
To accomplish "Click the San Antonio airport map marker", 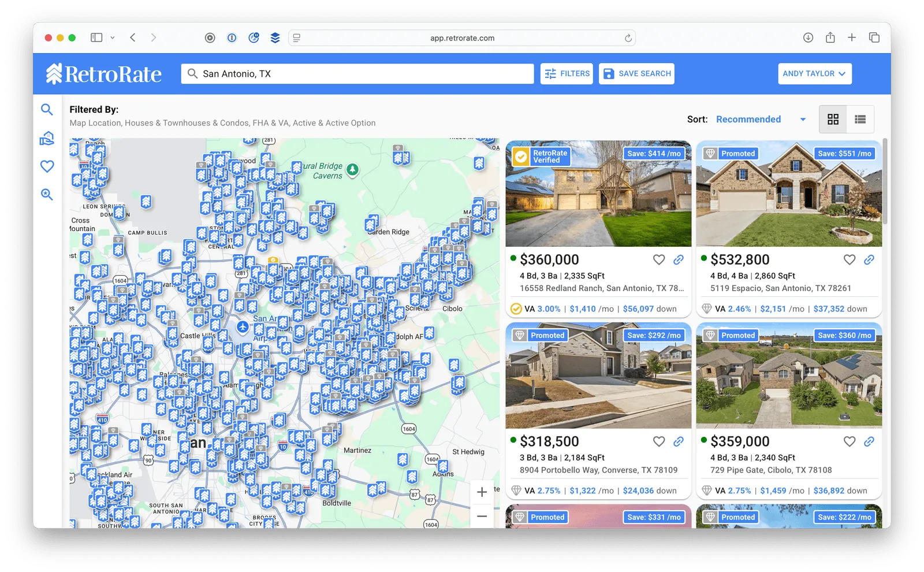I will (243, 328).
